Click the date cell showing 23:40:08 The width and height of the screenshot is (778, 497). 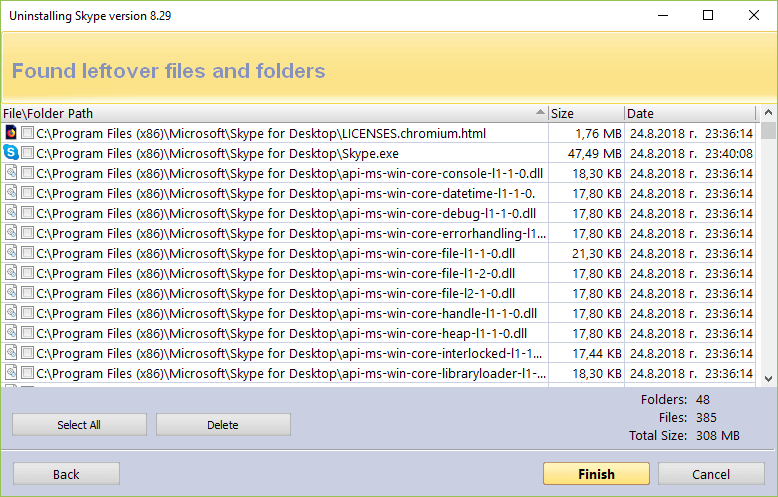[x=691, y=153]
